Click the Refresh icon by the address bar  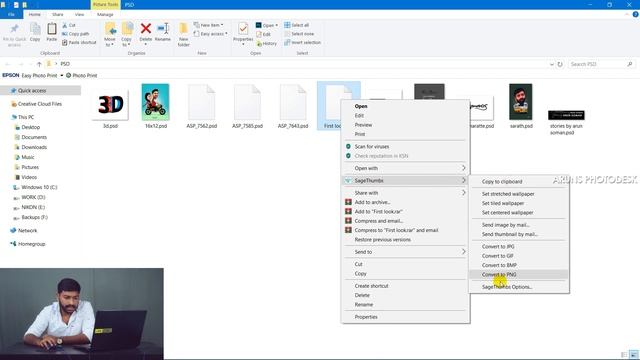click(560, 64)
